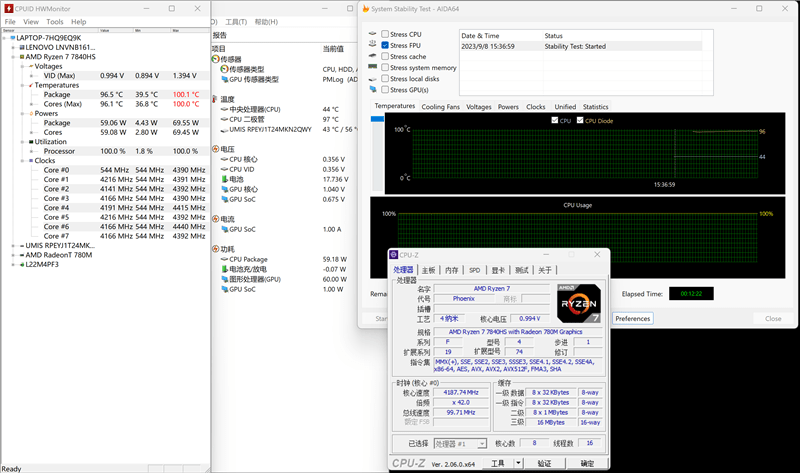The image size is (800, 473).
Task: Click the 图形处理器(GPU) power icon
Action: click(x=224, y=279)
